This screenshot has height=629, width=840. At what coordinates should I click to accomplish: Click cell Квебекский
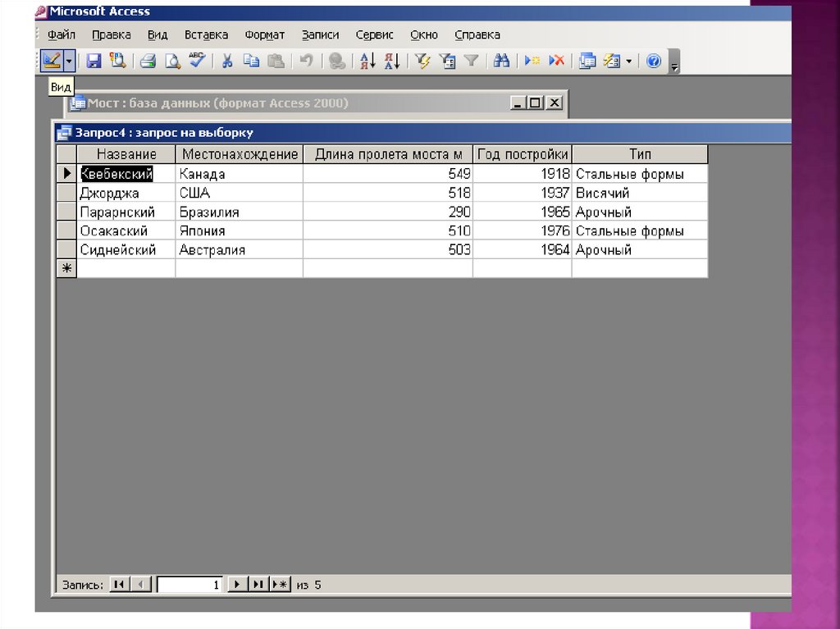[x=126, y=174]
